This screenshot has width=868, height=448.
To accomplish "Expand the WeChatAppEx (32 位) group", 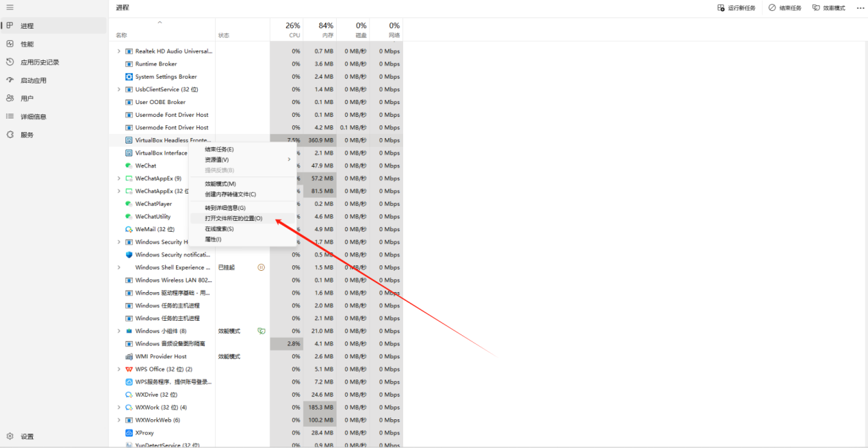I will tap(118, 192).
